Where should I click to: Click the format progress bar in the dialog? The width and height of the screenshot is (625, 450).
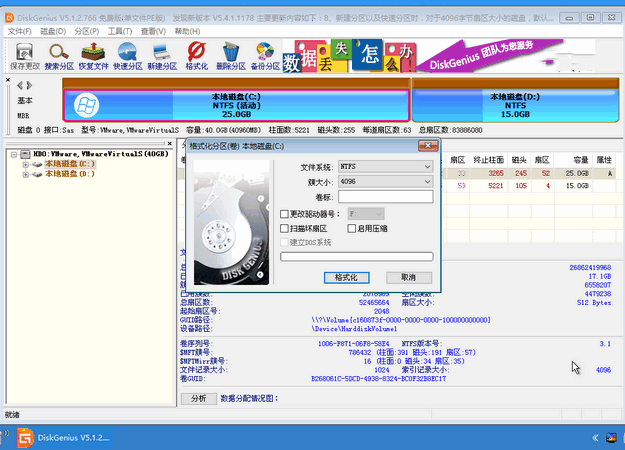click(356, 257)
